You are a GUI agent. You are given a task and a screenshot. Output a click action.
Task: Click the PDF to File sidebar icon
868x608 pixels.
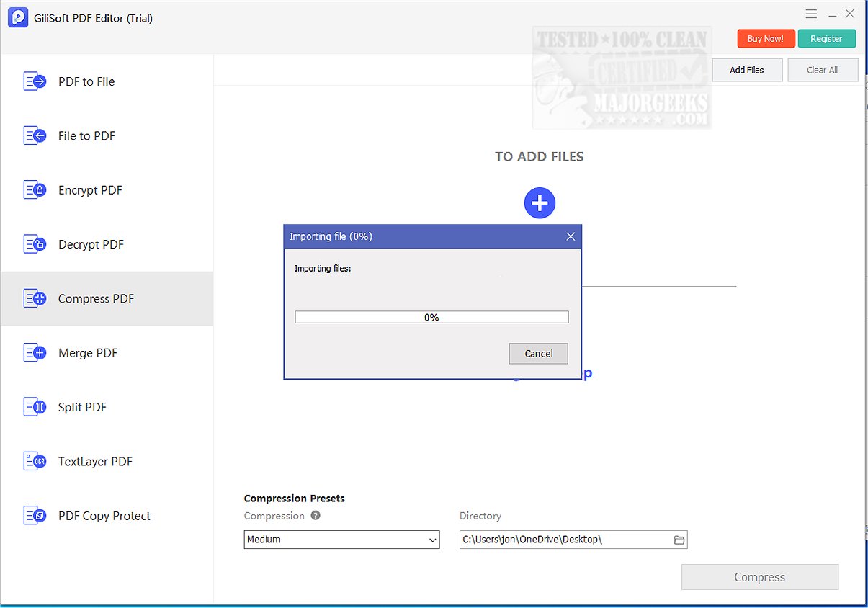[35, 81]
